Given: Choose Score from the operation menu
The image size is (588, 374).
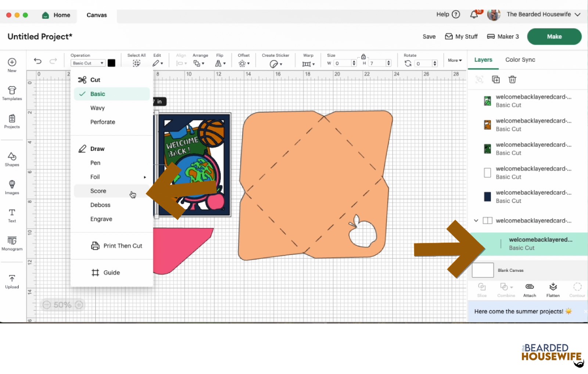Looking at the screenshot, I should pos(98,191).
